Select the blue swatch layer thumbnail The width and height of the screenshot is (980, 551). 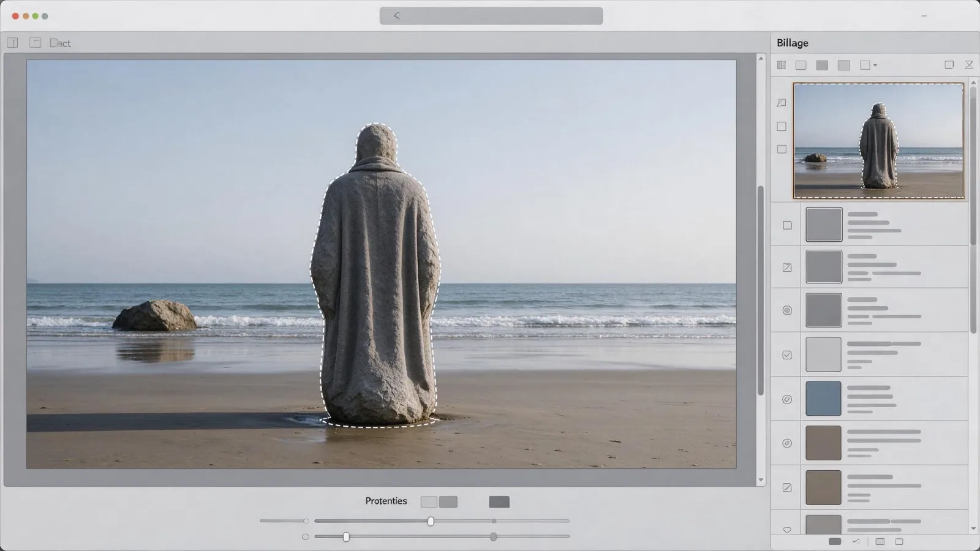click(823, 399)
